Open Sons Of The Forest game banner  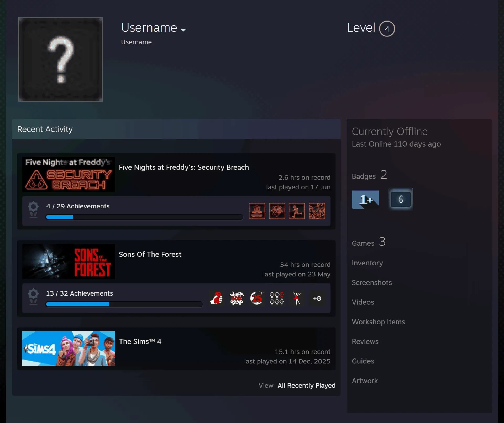tap(69, 261)
